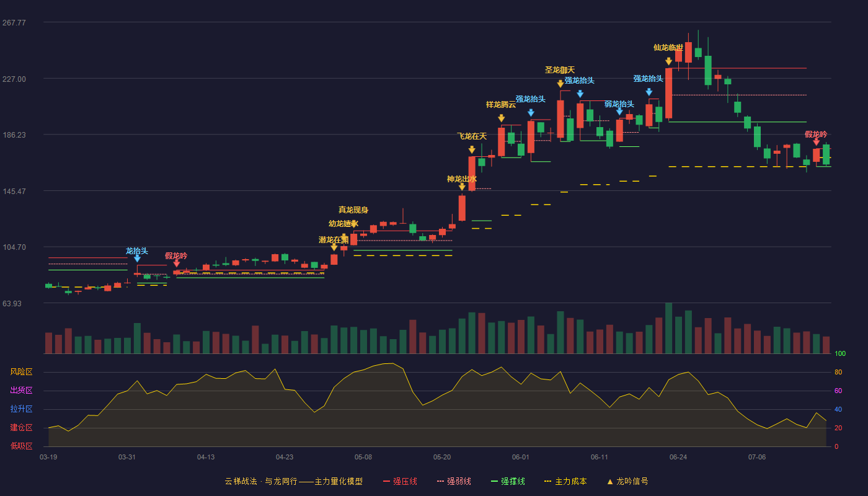
Task: Toggle the 龙吟信号 legend entry
Action: [627, 481]
